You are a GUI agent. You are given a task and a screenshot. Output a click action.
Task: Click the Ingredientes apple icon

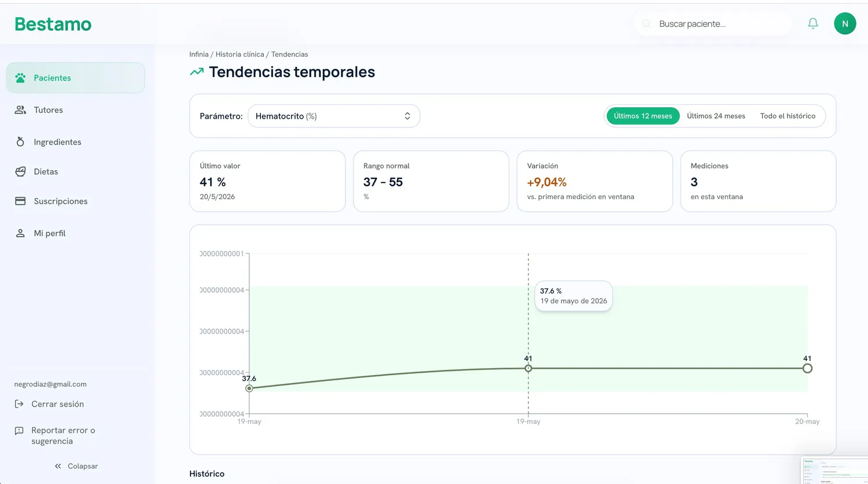[20, 142]
